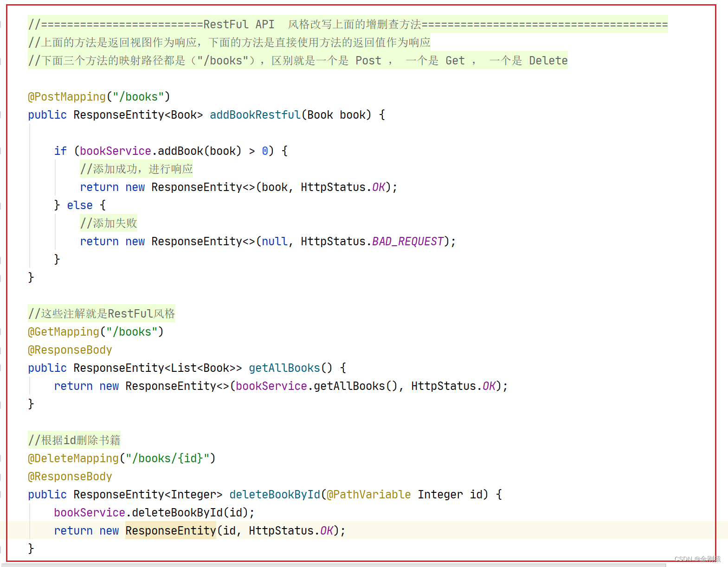Click the "/books" string in GetMapping
728x567 pixels.
pos(132,332)
